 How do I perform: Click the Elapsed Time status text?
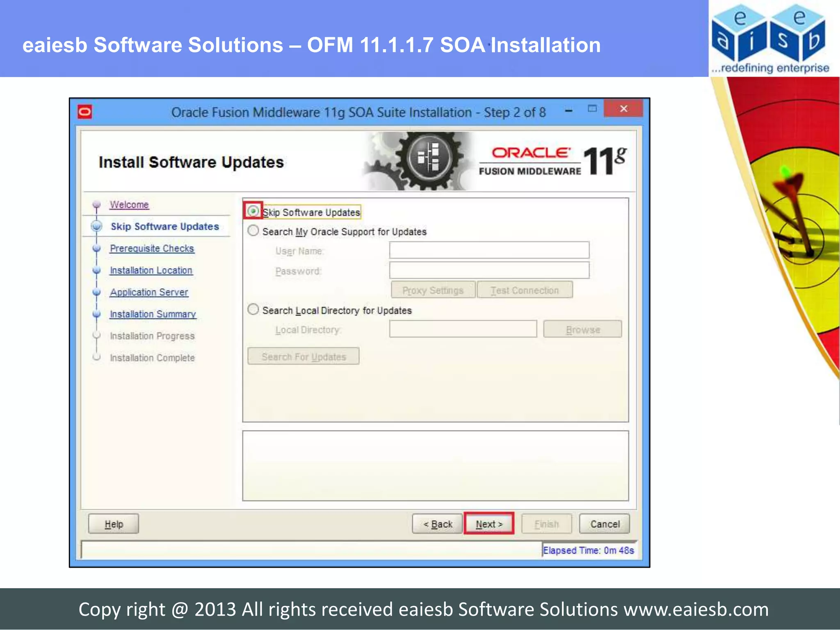[x=588, y=550]
